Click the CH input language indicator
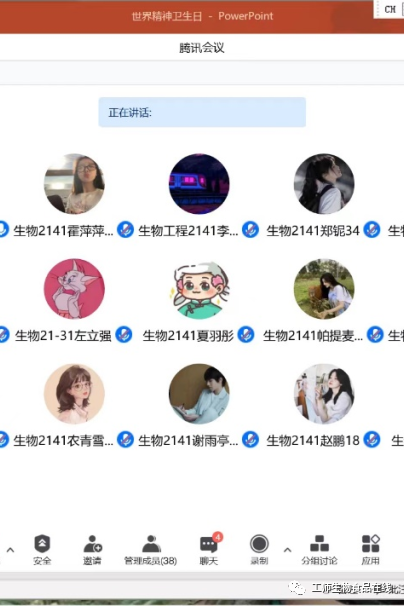Screen dimensions: 404x606 tap(390, 9)
